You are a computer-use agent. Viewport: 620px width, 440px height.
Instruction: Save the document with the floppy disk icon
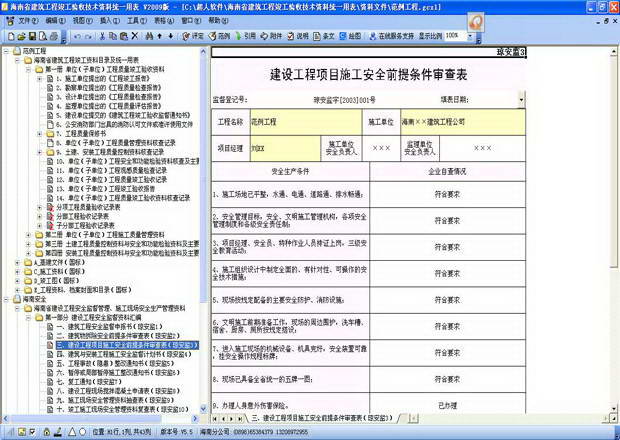pyautogui.click(x=32, y=36)
